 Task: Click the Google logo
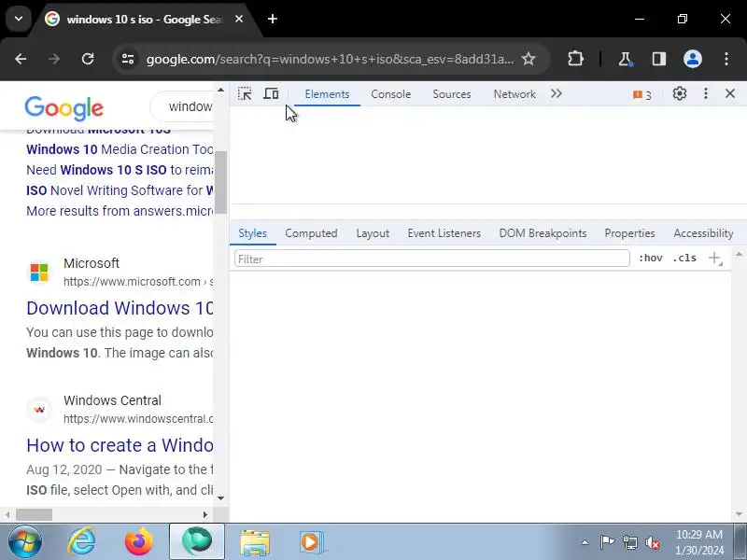(63, 107)
